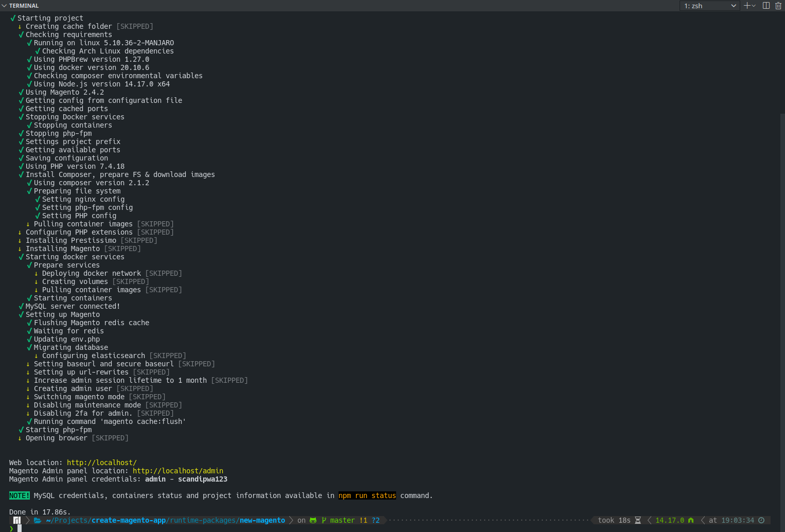Click the '14.17.0' node version in prompt

(x=670, y=520)
